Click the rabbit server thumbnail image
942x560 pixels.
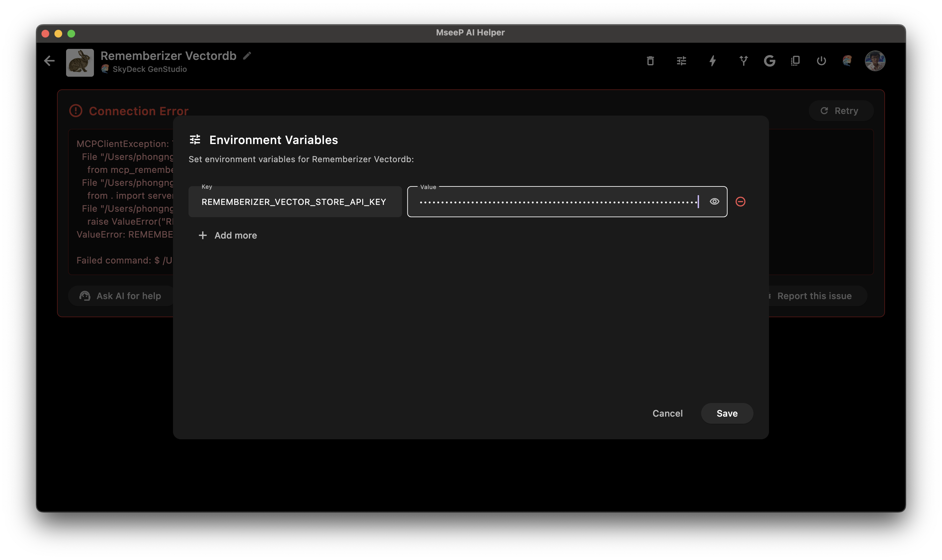[80, 63]
